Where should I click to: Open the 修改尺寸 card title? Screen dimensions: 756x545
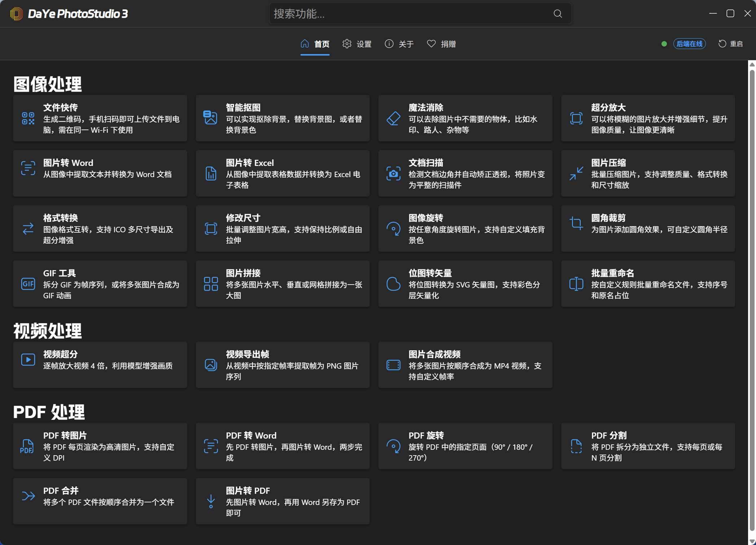(243, 218)
